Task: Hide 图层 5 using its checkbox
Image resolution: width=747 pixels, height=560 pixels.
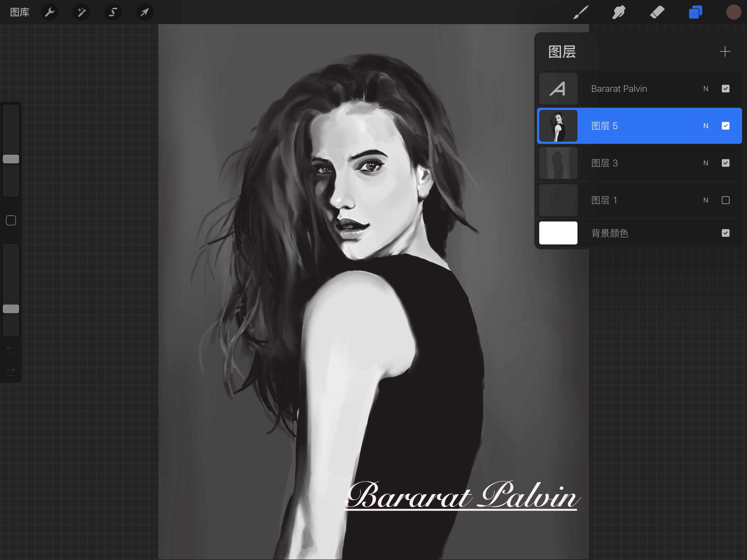Action: [x=725, y=126]
